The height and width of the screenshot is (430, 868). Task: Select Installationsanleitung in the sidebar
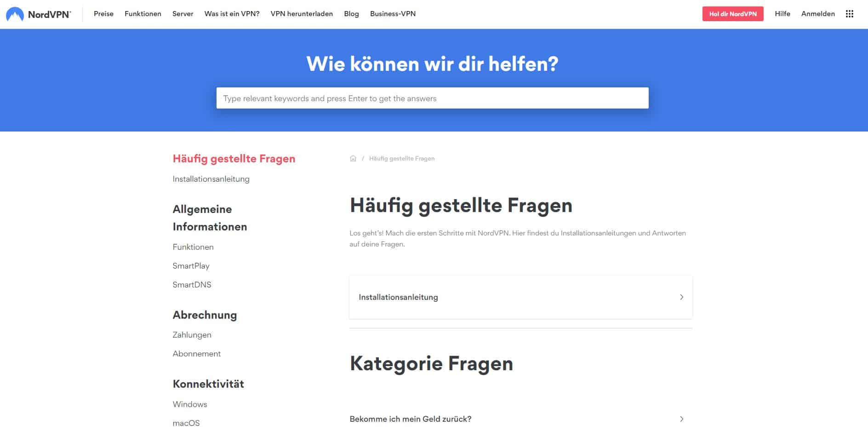tap(211, 179)
